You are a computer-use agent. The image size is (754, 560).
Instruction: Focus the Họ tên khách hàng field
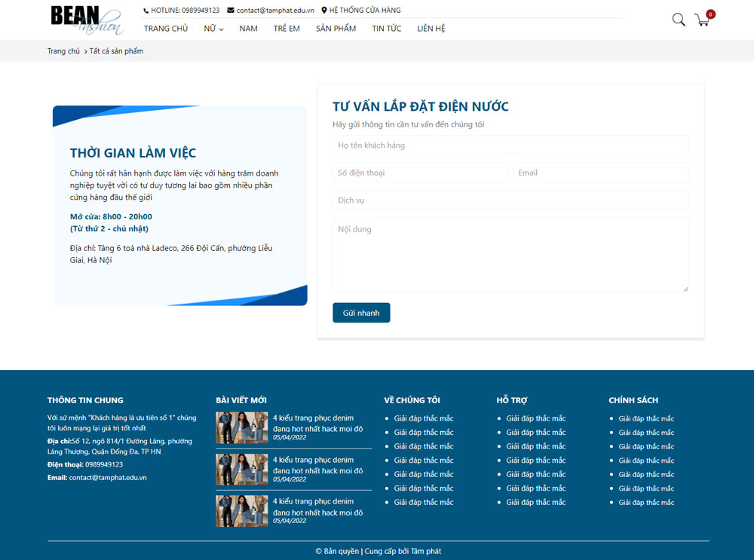click(510, 145)
